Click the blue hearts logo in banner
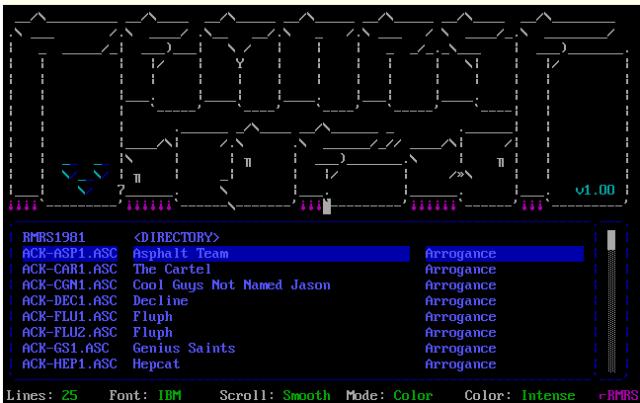Image resolution: width=640 pixels, height=403 pixels. [x=84, y=178]
